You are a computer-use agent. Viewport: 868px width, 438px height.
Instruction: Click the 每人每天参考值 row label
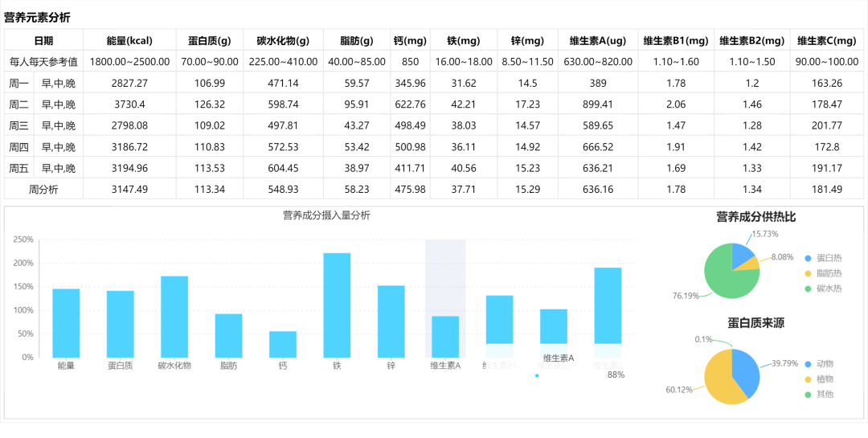pyautogui.click(x=43, y=62)
